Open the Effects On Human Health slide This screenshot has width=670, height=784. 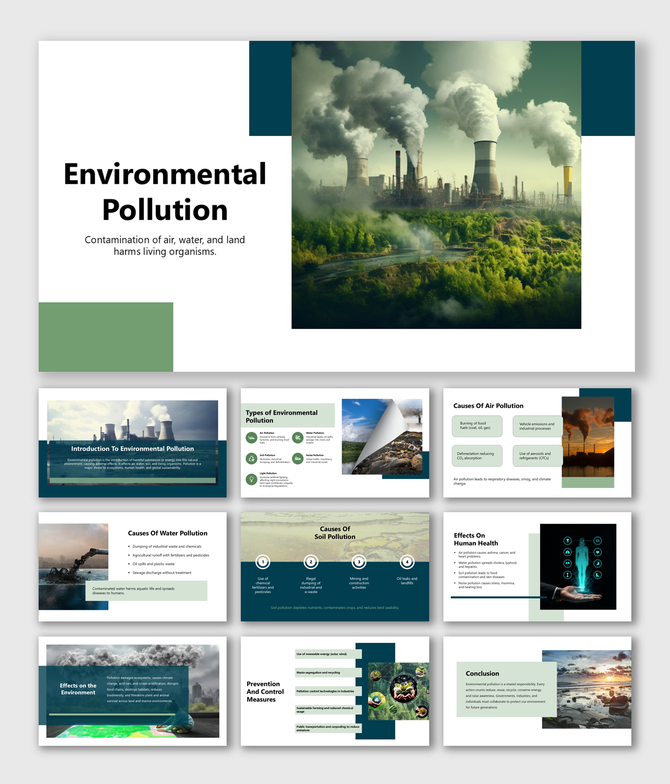coord(537,566)
